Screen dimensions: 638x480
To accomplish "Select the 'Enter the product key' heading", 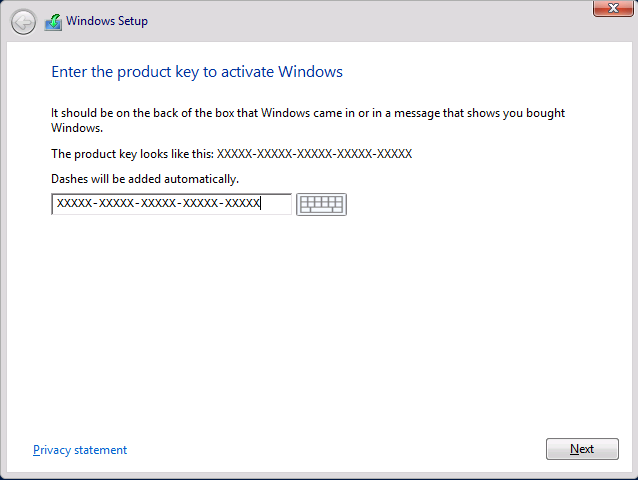I will click(197, 72).
